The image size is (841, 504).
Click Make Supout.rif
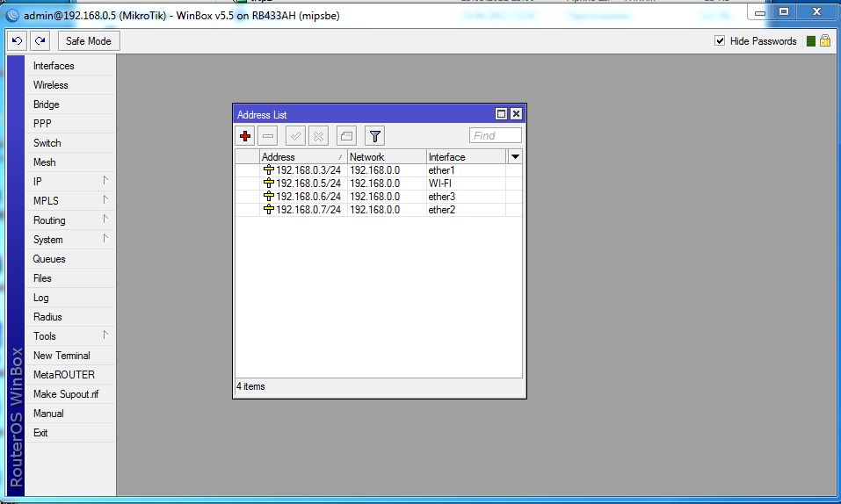click(x=70, y=393)
